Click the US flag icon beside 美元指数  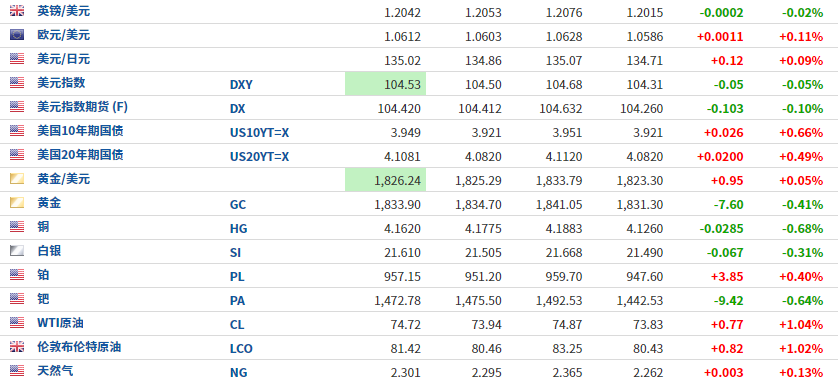pyautogui.click(x=17, y=83)
